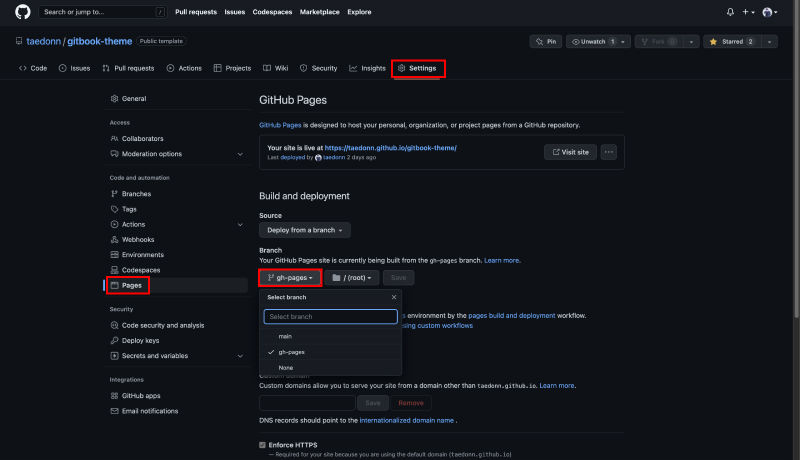This screenshot has width=800, height=460.
Task: Expand Secrets and variables chevron
Action: click(x=240, y=356)
